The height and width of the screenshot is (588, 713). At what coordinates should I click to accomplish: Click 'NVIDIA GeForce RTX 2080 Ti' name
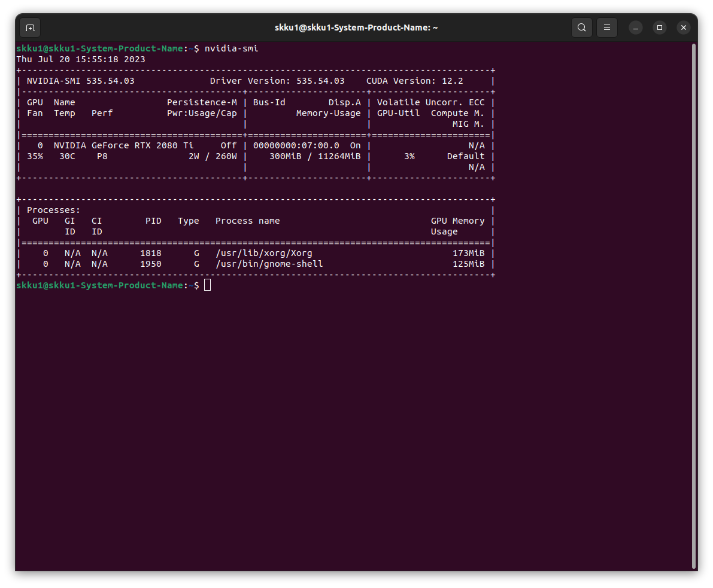[124, 145]
